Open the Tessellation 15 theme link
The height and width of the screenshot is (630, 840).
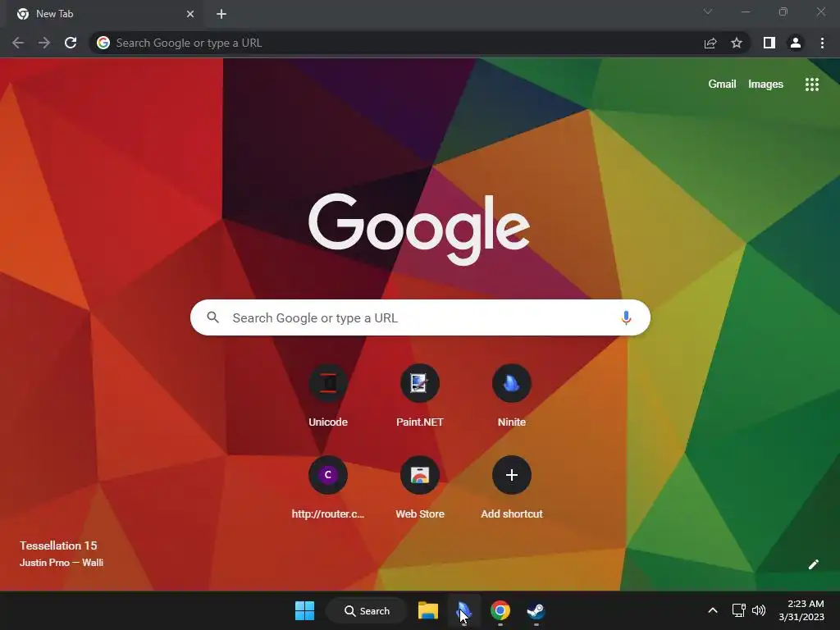58,546
